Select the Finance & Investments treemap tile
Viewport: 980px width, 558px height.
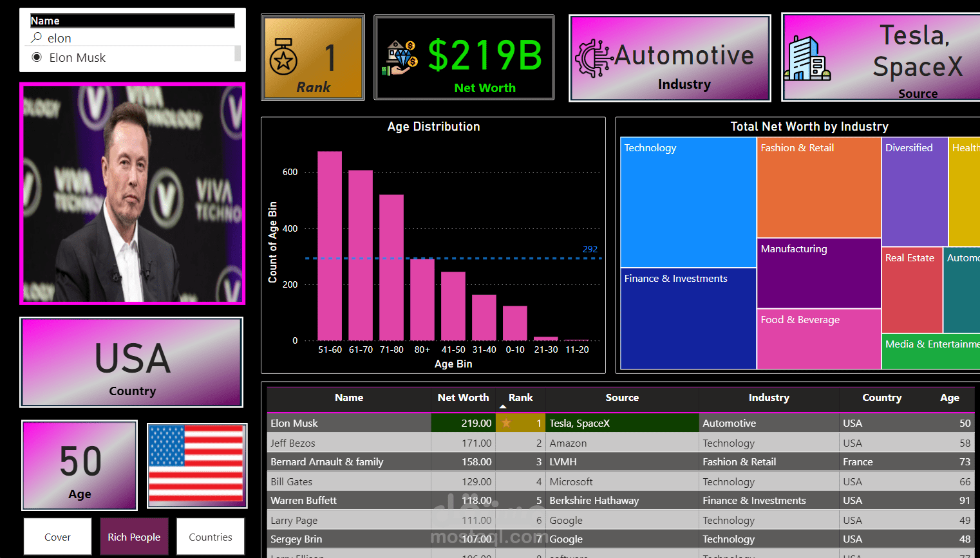click(x=688, y=319)
